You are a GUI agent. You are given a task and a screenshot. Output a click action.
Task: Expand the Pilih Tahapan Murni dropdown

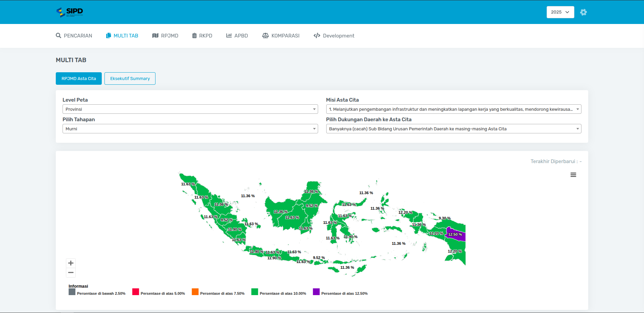pyautogui.click(x=190, y=129)
